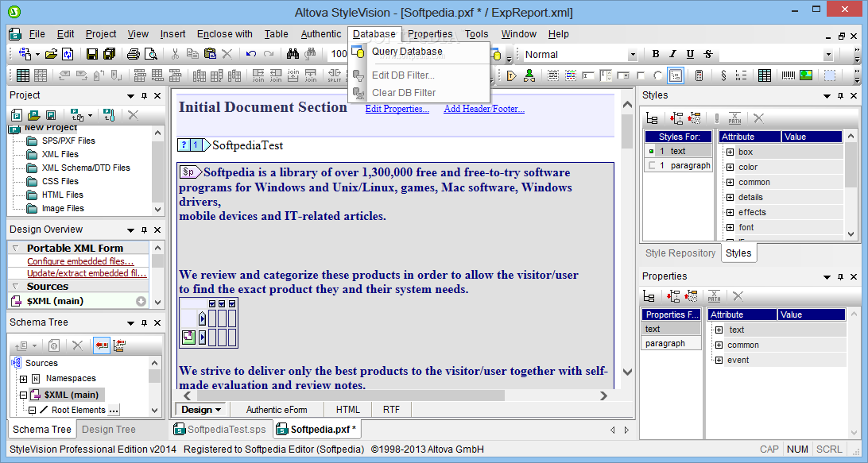Screen dimensions: 868x463
Task: Insert green user-defined template icon
Action: [529, 75]
